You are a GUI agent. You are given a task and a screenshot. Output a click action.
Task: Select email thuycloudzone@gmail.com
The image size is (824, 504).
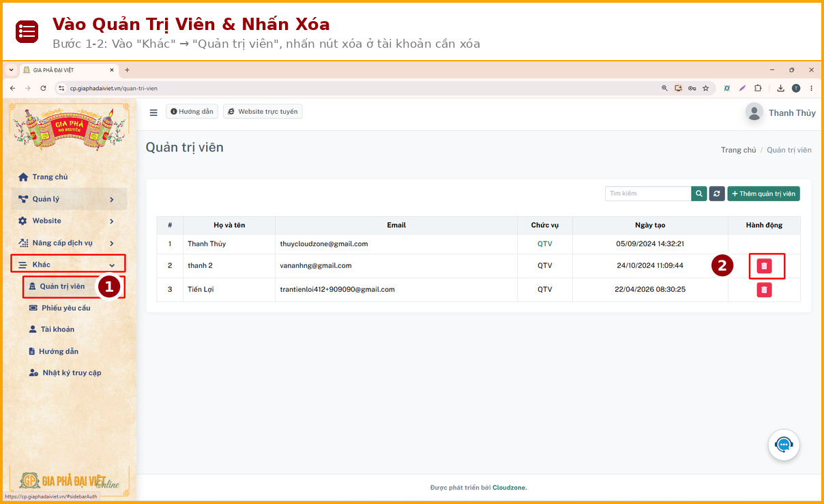point(324,244)
